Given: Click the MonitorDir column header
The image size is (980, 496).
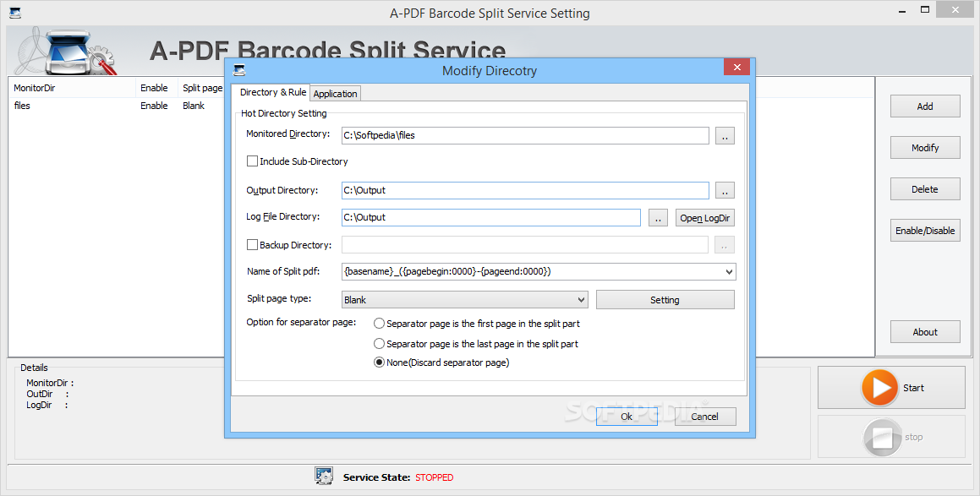Looking at the screenshot, I should click(x=72, y=88).
